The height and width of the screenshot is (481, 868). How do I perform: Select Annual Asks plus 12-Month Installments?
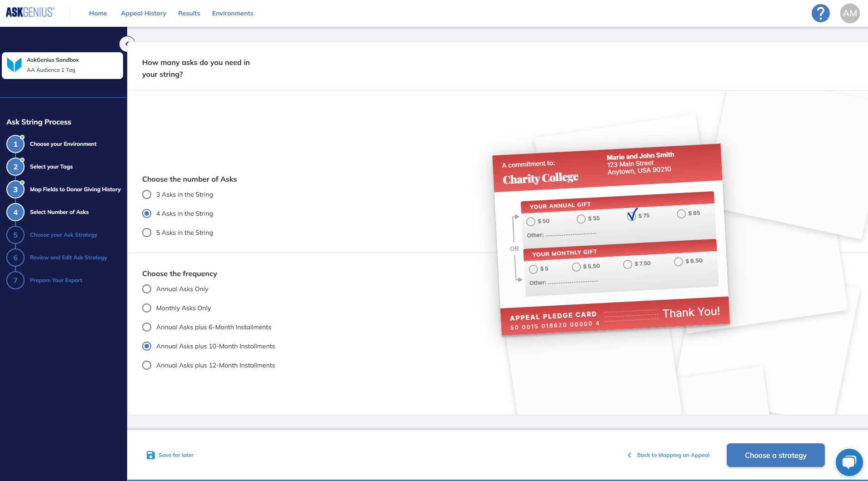coord(147,365)
